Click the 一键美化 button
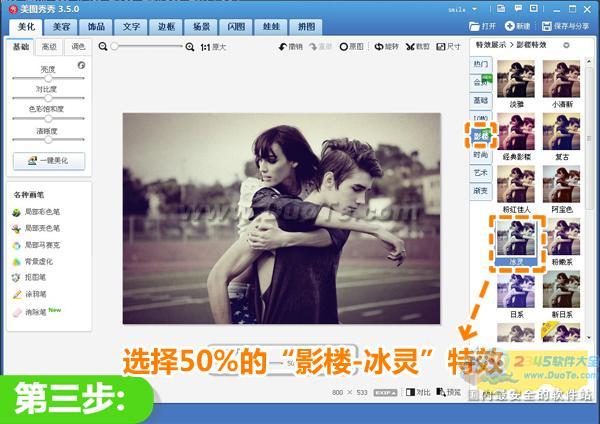Viewport: 600px width, 424px height. 49,161
